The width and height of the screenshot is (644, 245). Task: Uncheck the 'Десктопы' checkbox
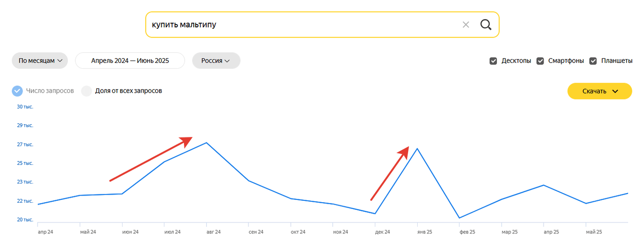(493, 61)
